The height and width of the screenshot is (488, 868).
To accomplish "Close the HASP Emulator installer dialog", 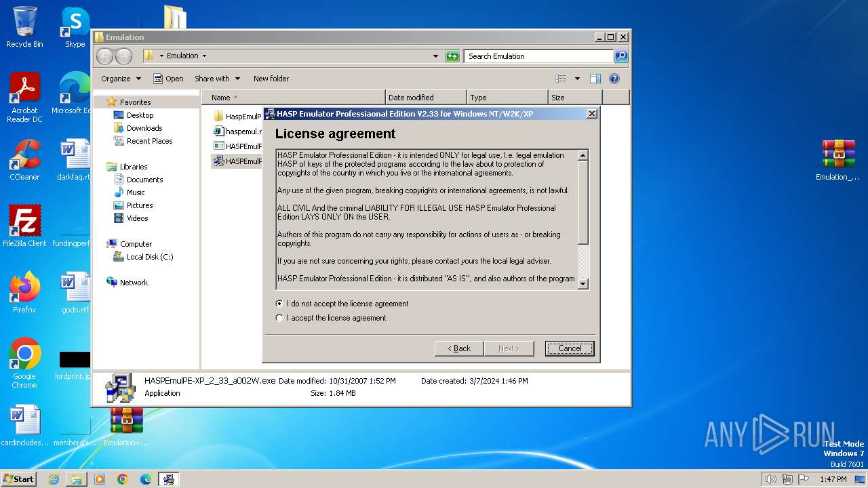I will point(591,114).
